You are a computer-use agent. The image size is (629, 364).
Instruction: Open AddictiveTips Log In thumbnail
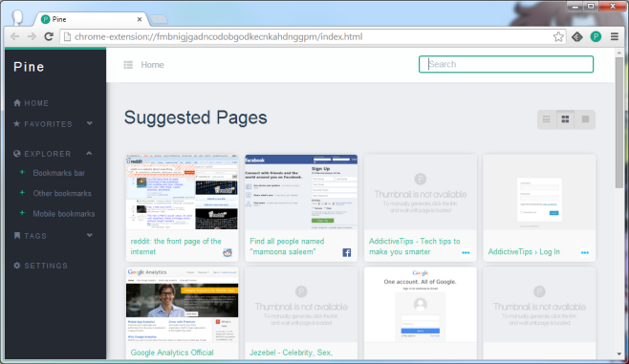point(539,192)
